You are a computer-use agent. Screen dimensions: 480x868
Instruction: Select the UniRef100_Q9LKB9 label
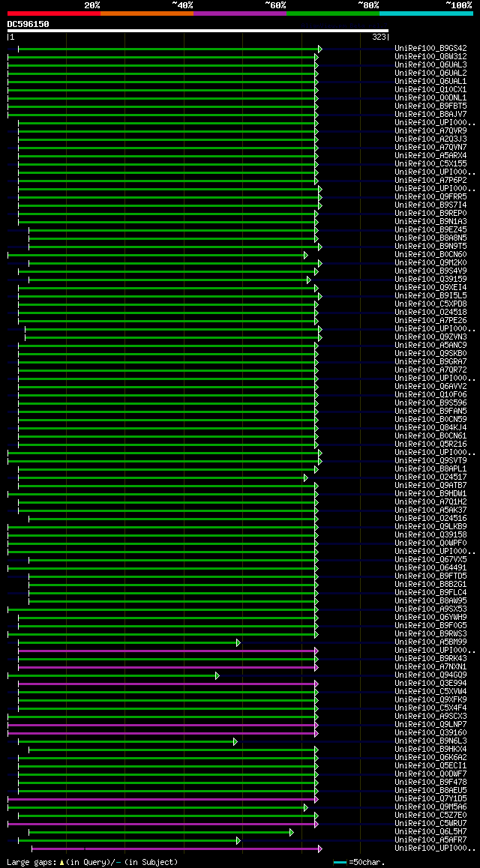(x=430, y=526)
